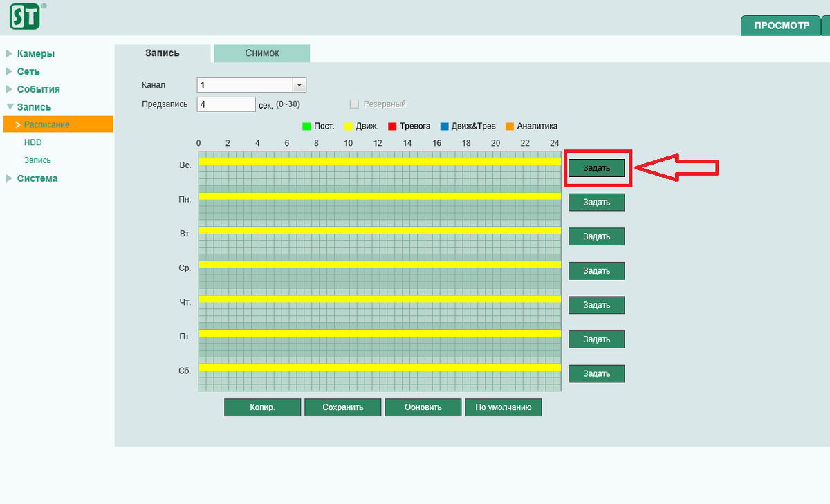The width and height of the screenshot is (830, 504).
Task: Click Задать for Сб. row
Action: click(596, 373)
